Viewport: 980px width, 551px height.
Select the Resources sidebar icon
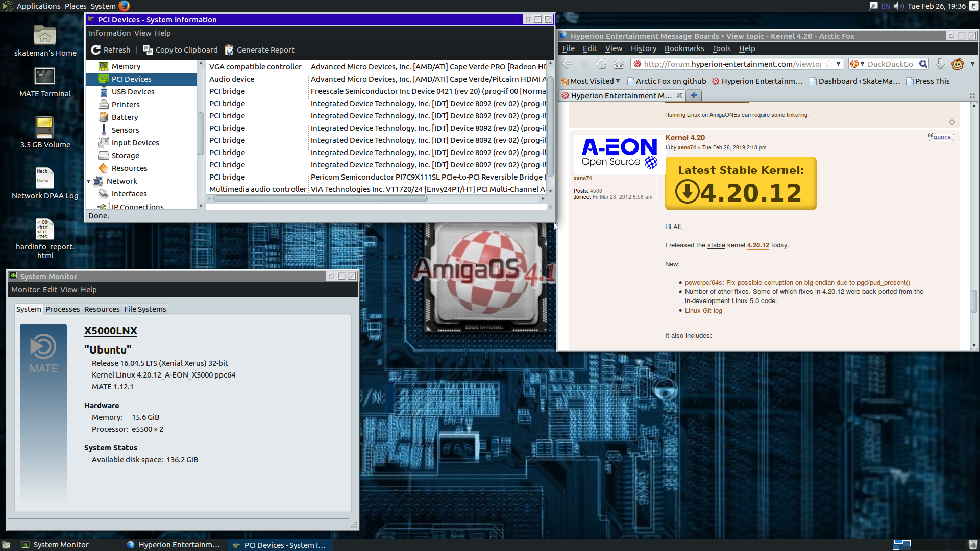(104, 168)
